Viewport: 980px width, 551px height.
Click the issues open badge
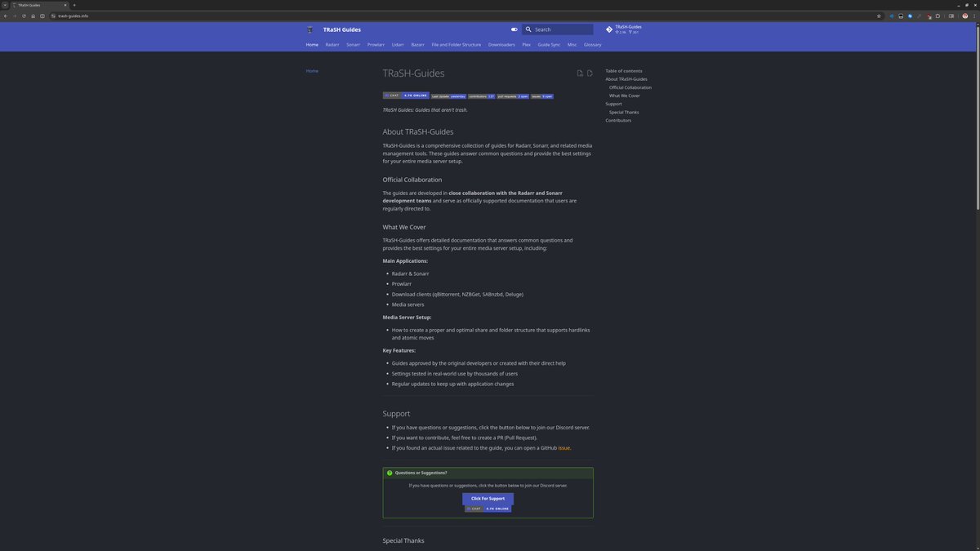[542, 96]
